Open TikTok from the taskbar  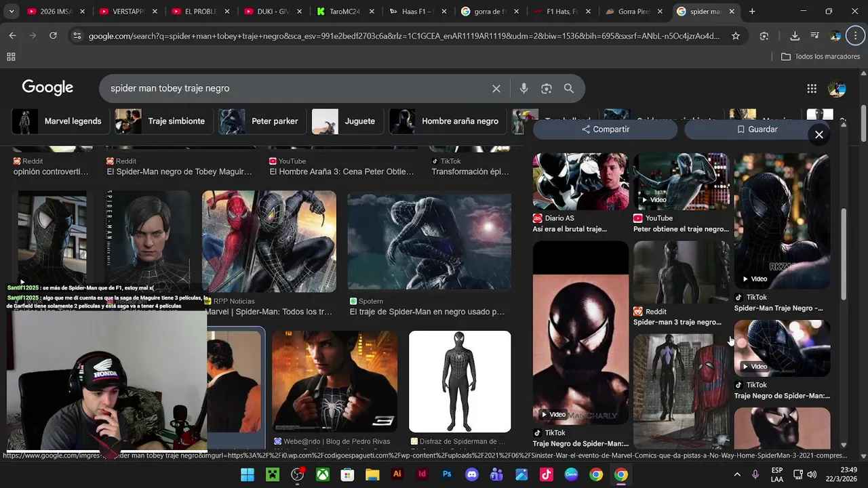point(547,474)
